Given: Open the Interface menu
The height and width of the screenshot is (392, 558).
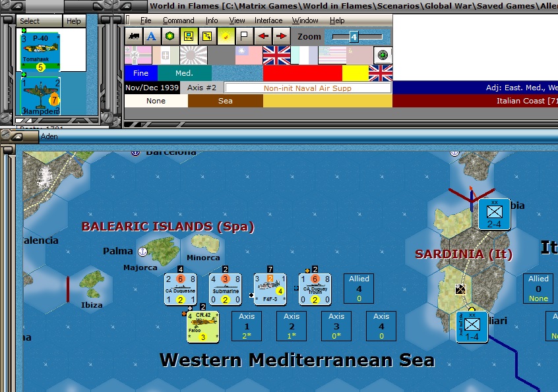Looking at the screenshot, I should [x=268, y=20].
